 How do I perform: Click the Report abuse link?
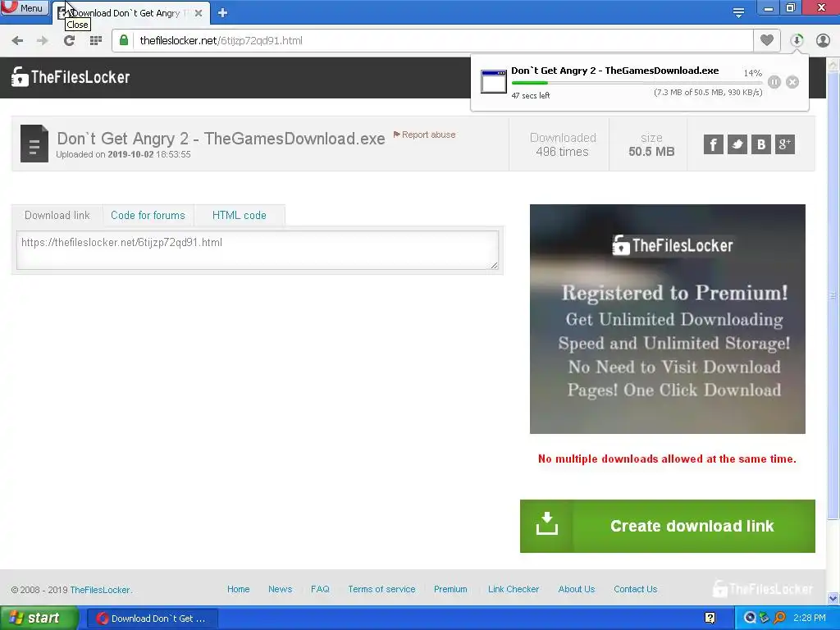tap(424, 135)
